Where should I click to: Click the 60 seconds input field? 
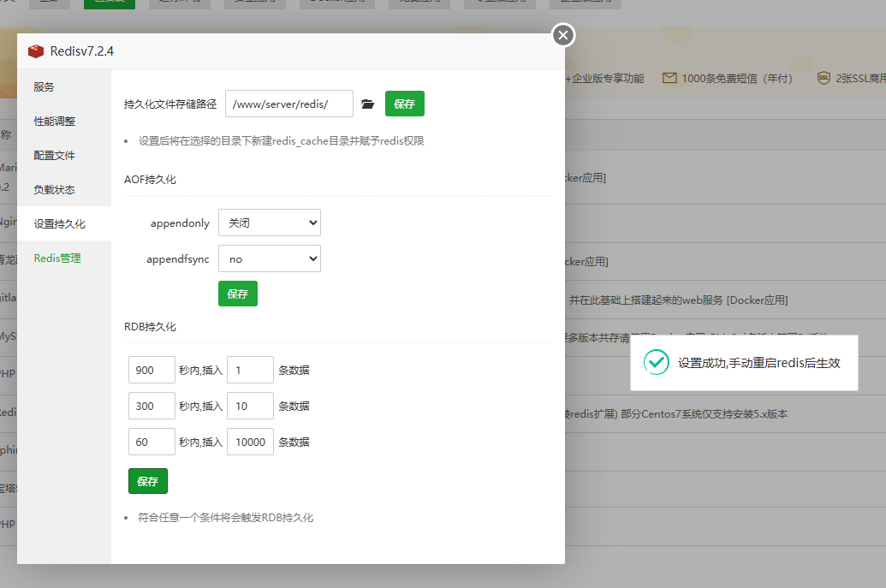(x=152, y=442)
